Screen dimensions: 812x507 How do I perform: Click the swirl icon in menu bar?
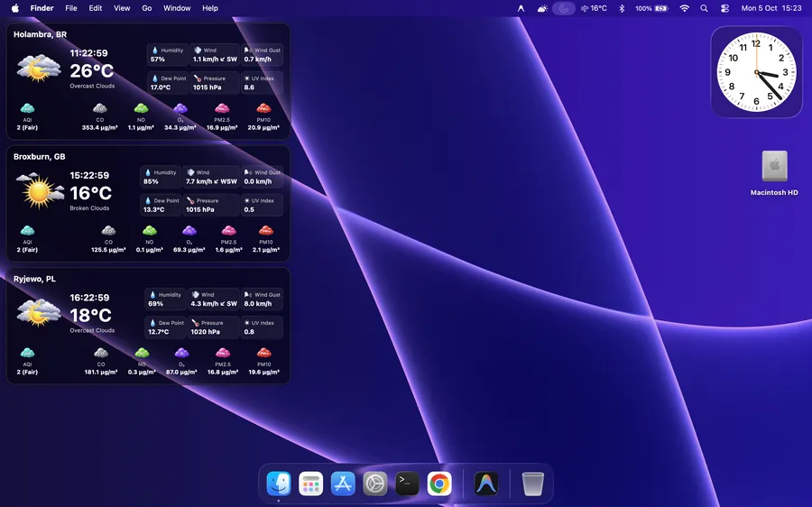[563, 8]
